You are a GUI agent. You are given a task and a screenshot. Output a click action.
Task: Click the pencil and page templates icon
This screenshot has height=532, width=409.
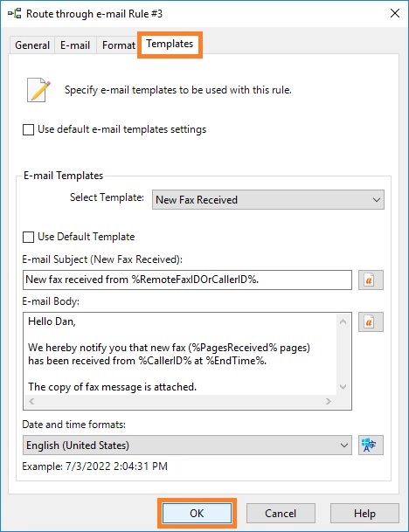point(38,90)
